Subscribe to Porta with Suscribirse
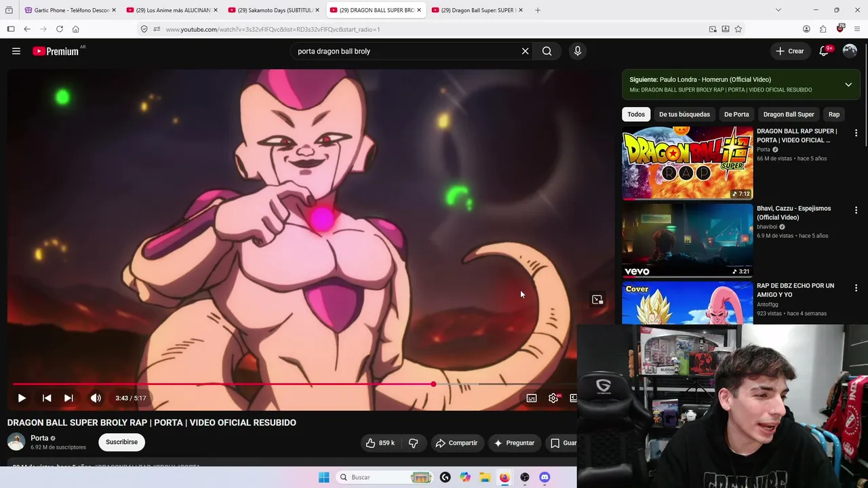 coord(121,442)
